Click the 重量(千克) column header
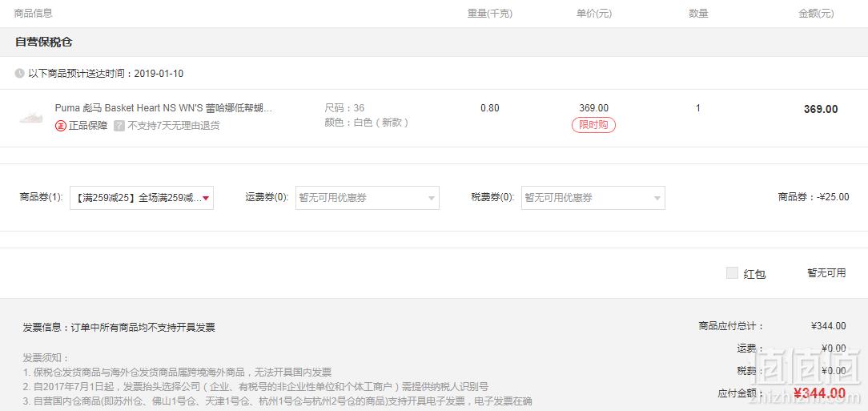The height and width of the screenshot is (411, 868). pos(490,14)
